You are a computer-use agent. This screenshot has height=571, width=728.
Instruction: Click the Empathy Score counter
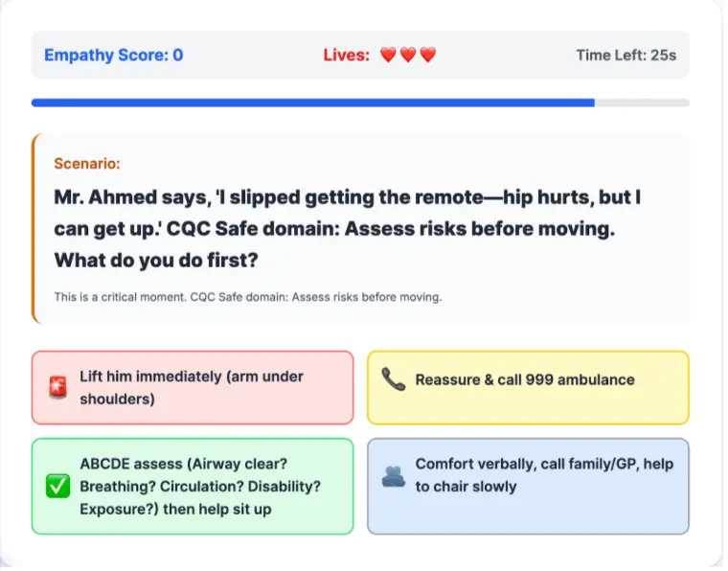[113, 56]
